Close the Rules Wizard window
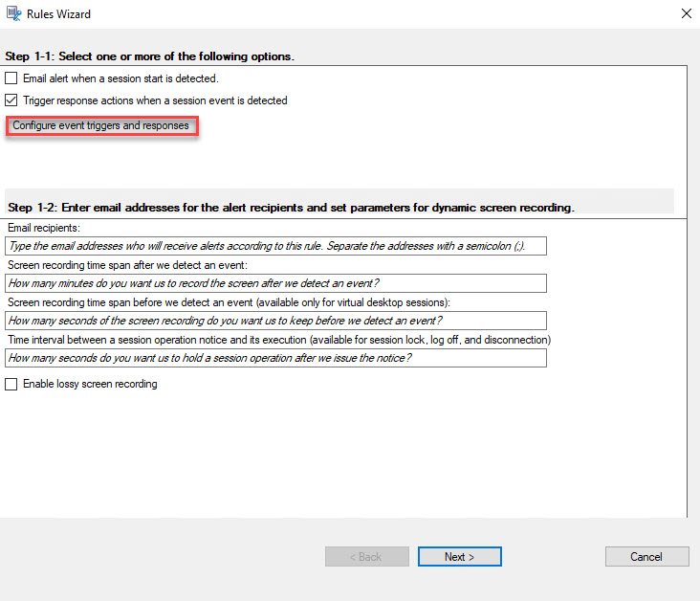 coord(687,13)
